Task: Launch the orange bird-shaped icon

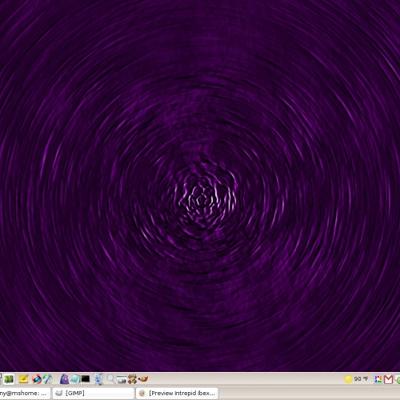Action: [143, 379]
